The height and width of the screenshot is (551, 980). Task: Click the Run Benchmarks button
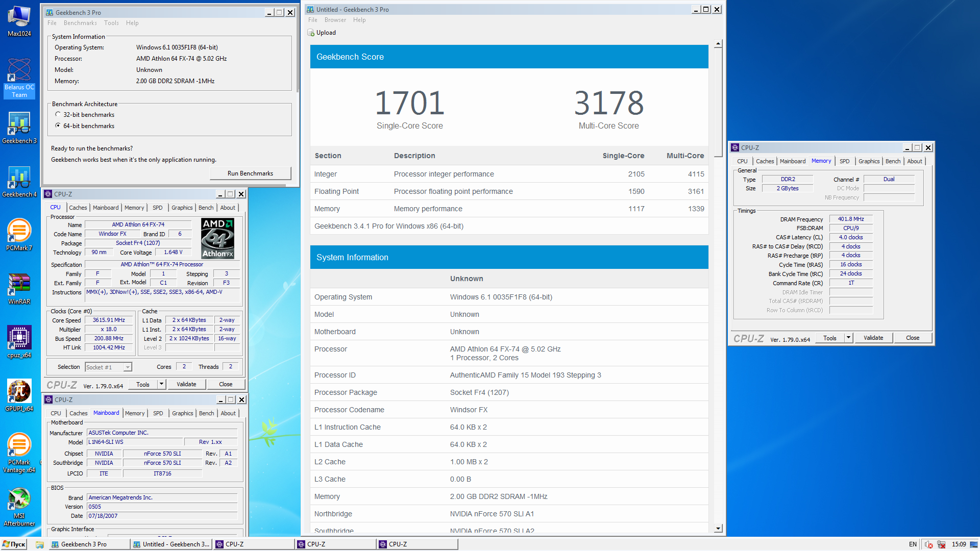pos(250,173)
